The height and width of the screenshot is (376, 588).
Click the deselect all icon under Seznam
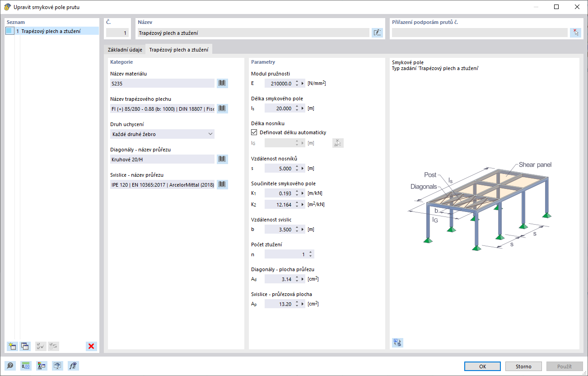(x=53, y=346)
